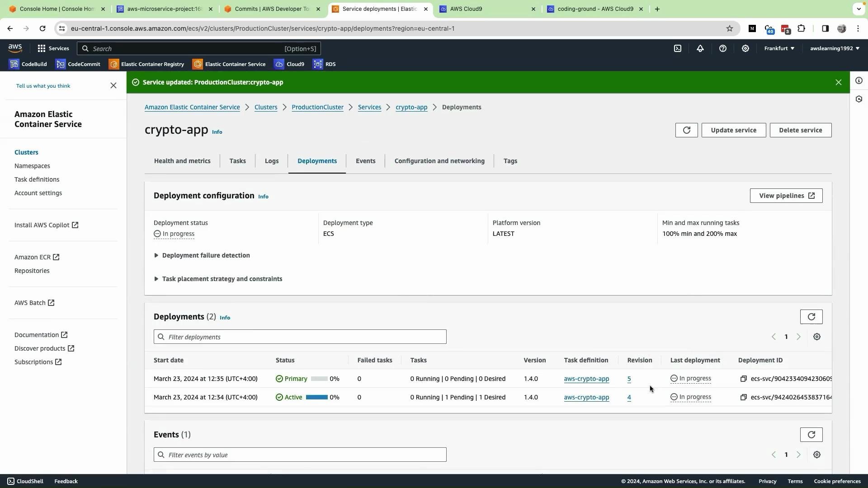Switch to Logs tab
The height and width of the screenshot is (488, 868).
pos(271,161)
